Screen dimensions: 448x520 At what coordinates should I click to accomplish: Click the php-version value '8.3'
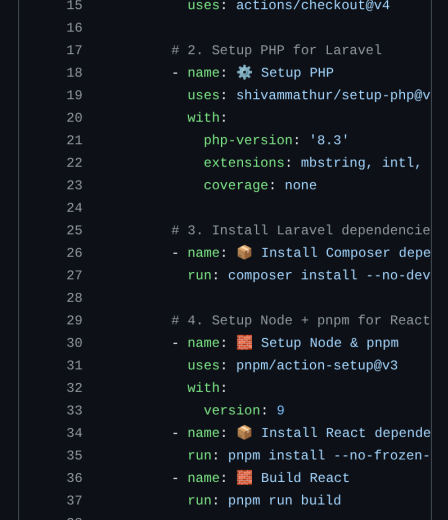coord(329,140)
